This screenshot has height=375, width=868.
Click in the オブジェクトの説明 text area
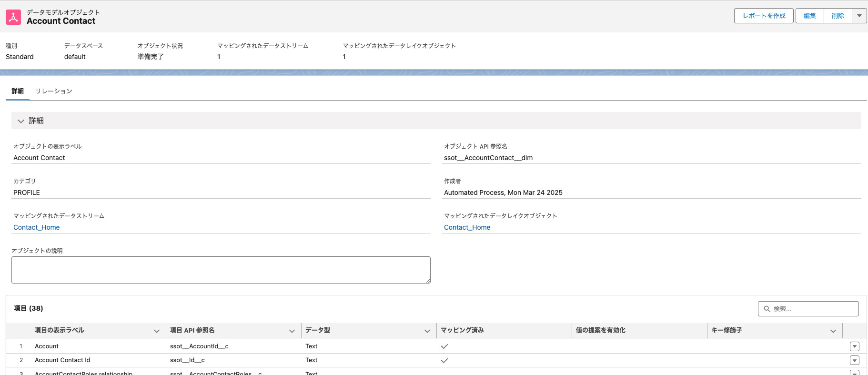coord(221,270)
